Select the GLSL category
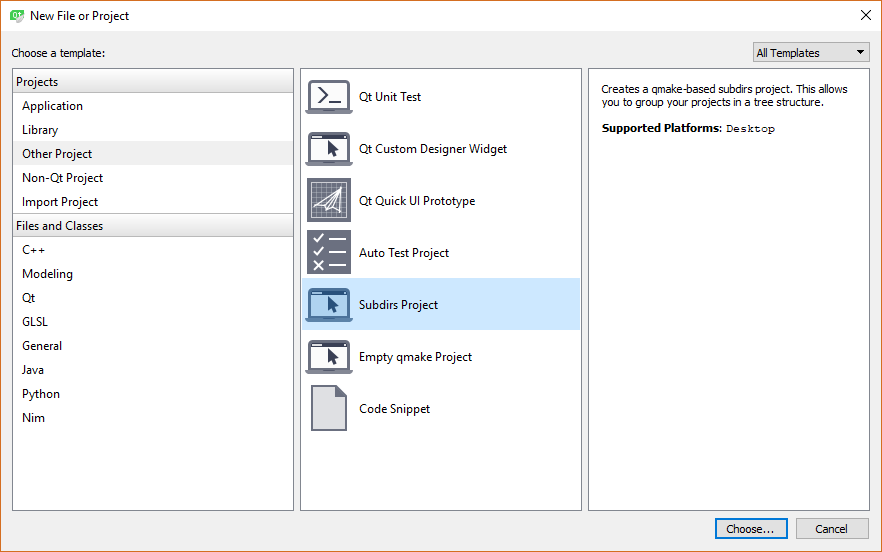The image size is (882, 552). (x=35, y=322)
